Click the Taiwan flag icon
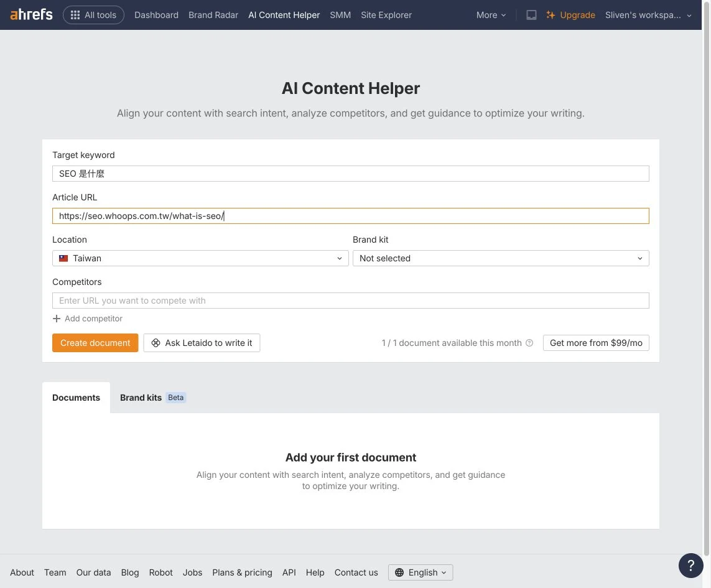Image resolution: width=711 pixels, height=588 pixels. [63, 258]
